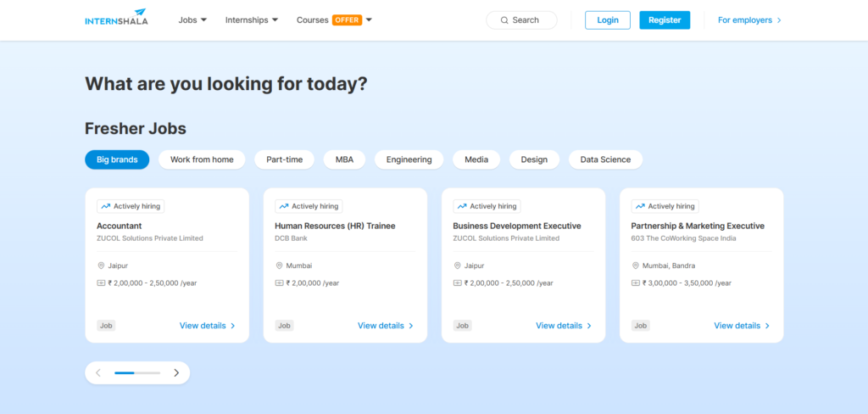Image resolution: width=868 pixels, height=414 pixels.
Task: Click previous arrow in the jobs carousel
Action: (x=98, y=373)
